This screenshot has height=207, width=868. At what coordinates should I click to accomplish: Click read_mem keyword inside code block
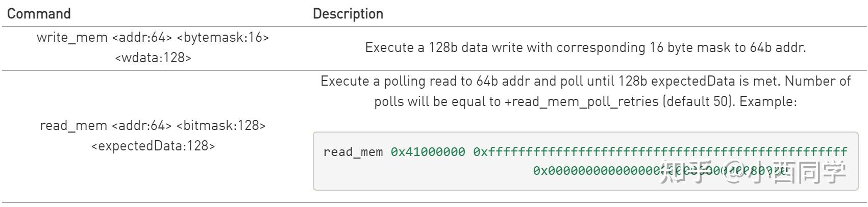353,152
